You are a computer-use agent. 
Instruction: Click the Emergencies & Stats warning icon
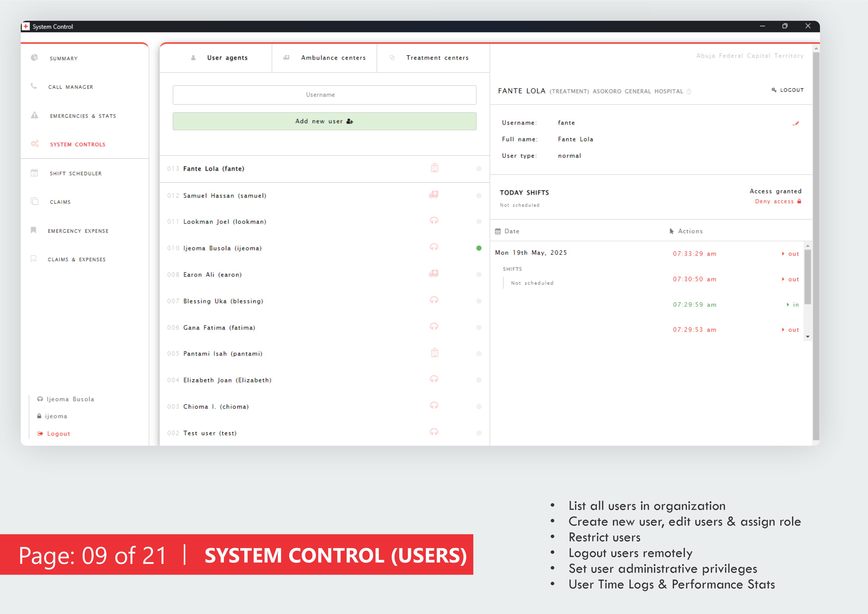tap(34, 115)
